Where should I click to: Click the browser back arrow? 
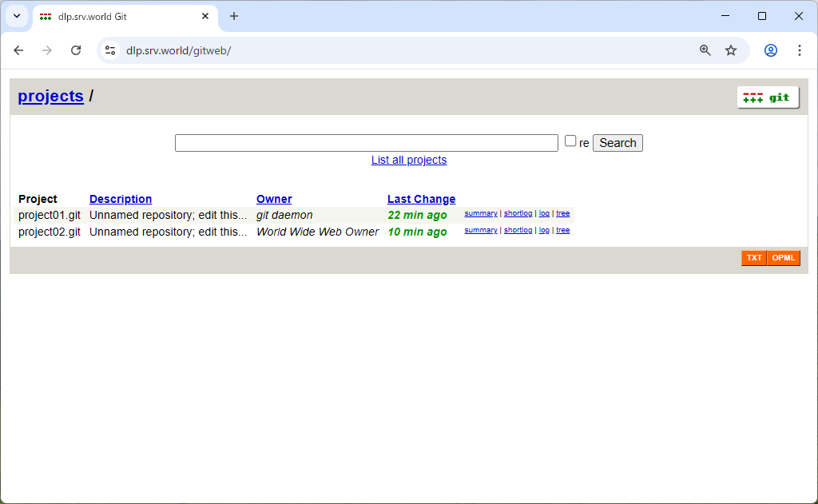tap(19, 50)
